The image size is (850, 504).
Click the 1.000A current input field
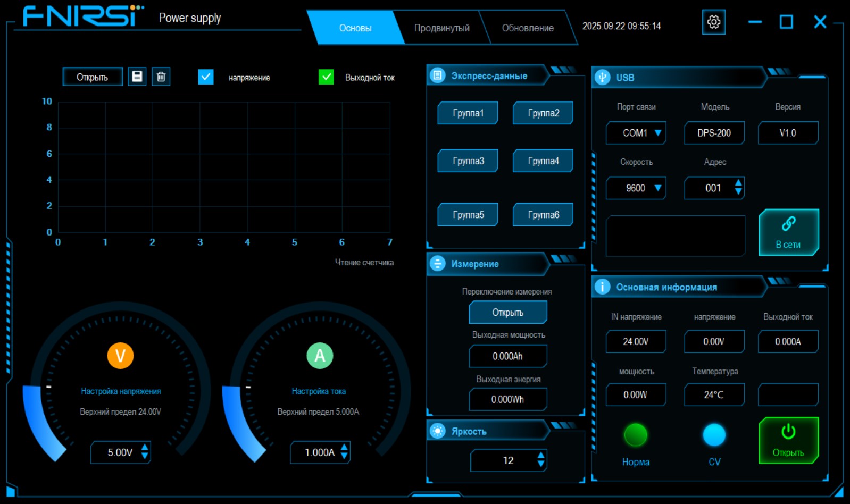(x=320, y=452)
